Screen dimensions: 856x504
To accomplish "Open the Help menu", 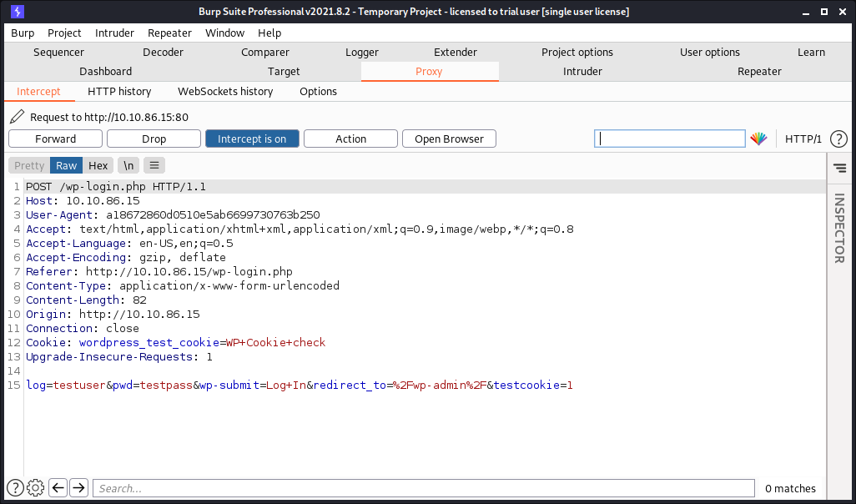I will pyautogui.click(x=269, y=33).
